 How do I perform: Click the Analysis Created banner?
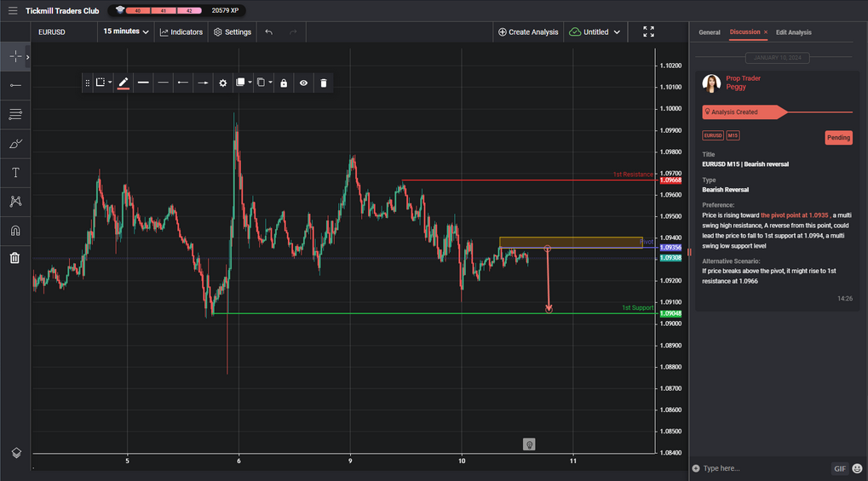744,112
